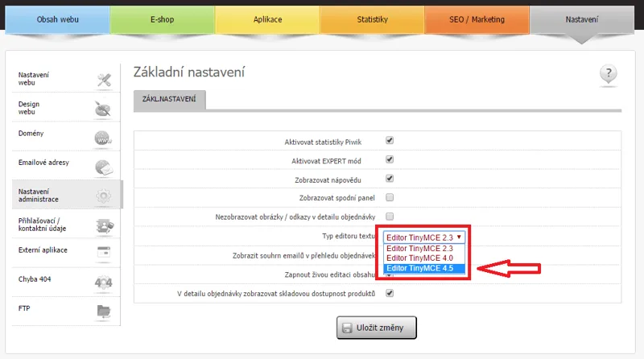Click the Zobrazovat nápovědu label
Screen dimensions: 644x359
point(328,180)
